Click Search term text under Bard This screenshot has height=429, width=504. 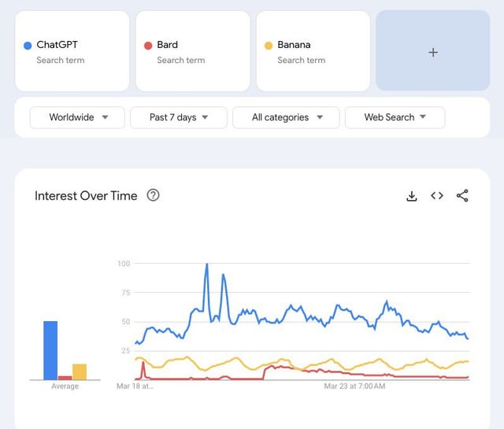[x=181, y=60]
